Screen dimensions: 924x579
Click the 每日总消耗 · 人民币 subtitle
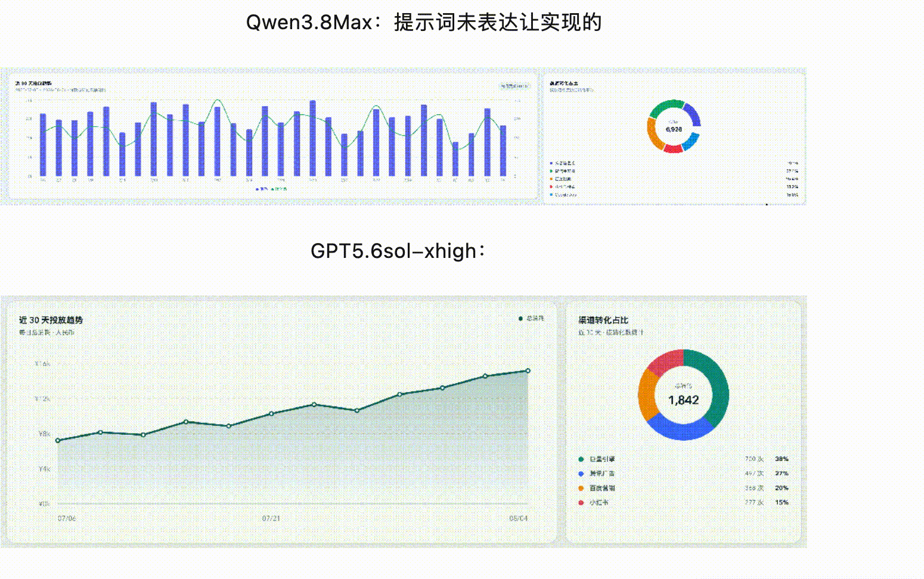pyautogui.click(x=46, y=333)
